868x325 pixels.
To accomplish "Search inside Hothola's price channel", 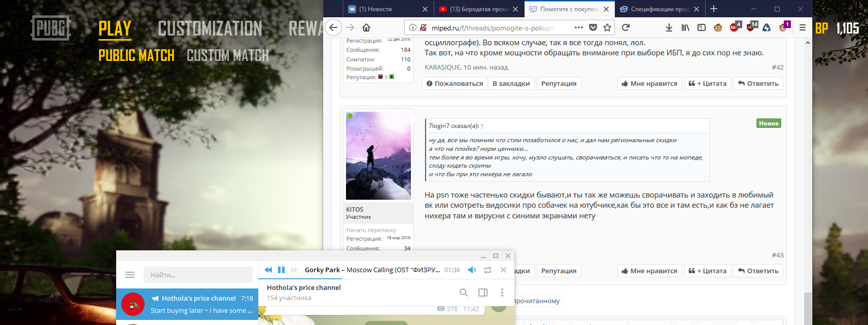I will click(x=463, y=292).
